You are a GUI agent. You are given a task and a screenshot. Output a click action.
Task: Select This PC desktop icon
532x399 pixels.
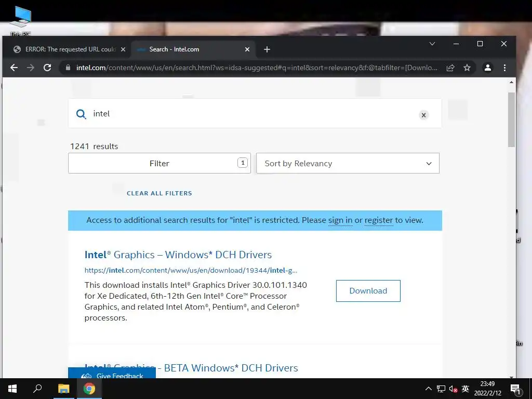pos(20,21)
